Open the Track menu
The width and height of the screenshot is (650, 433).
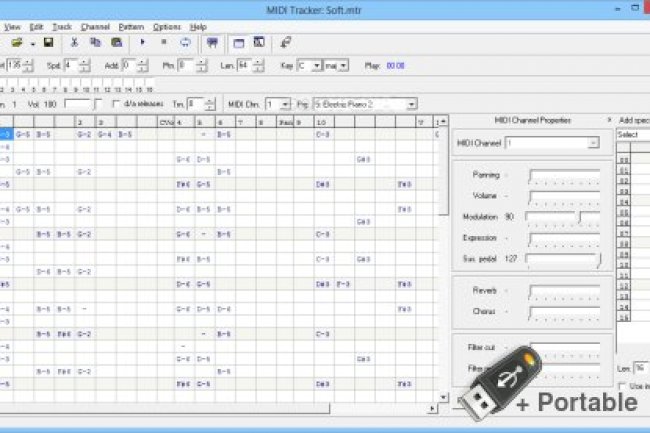pos(62,27)
